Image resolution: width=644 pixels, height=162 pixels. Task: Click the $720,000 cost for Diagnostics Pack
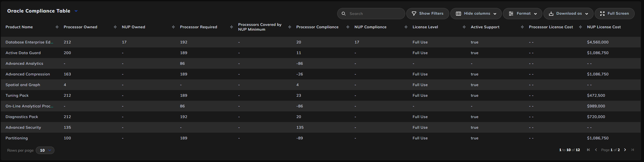tap(596, 117)
